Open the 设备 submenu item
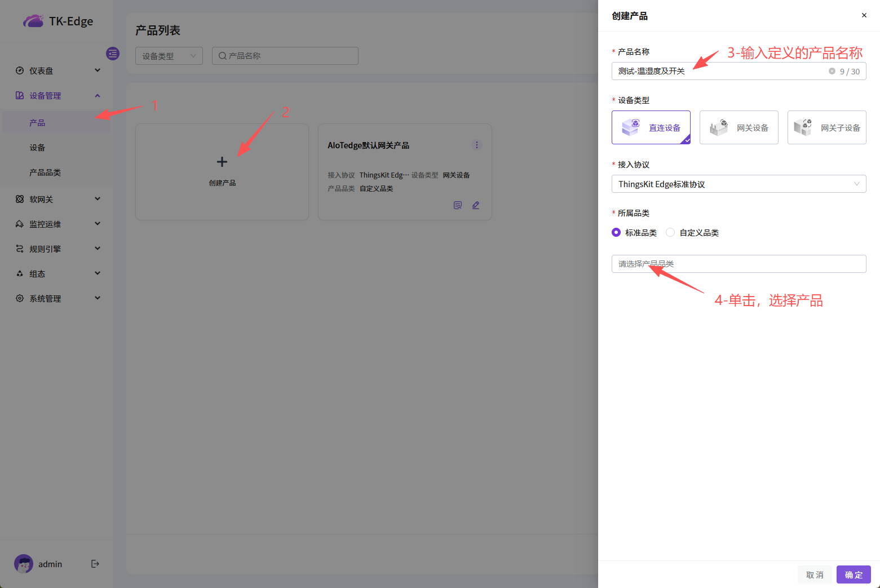This screenshot has height=588, width=880. pyautogui.click(x=37, y=148)
